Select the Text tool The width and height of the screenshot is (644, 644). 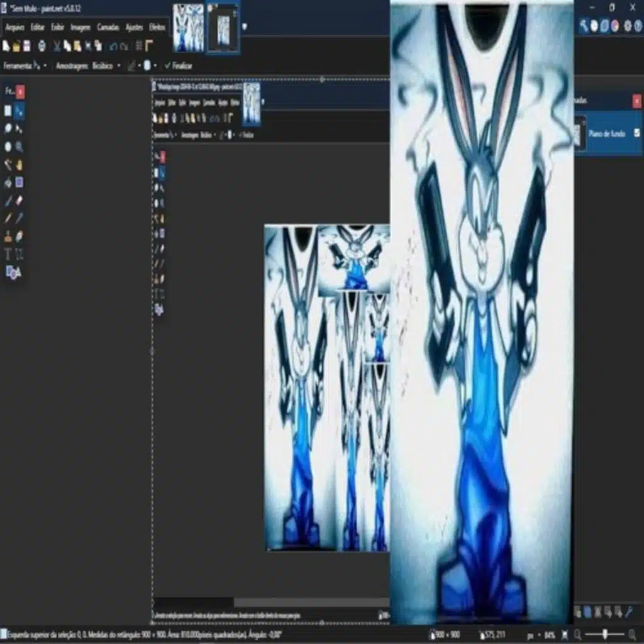(8, 254)
